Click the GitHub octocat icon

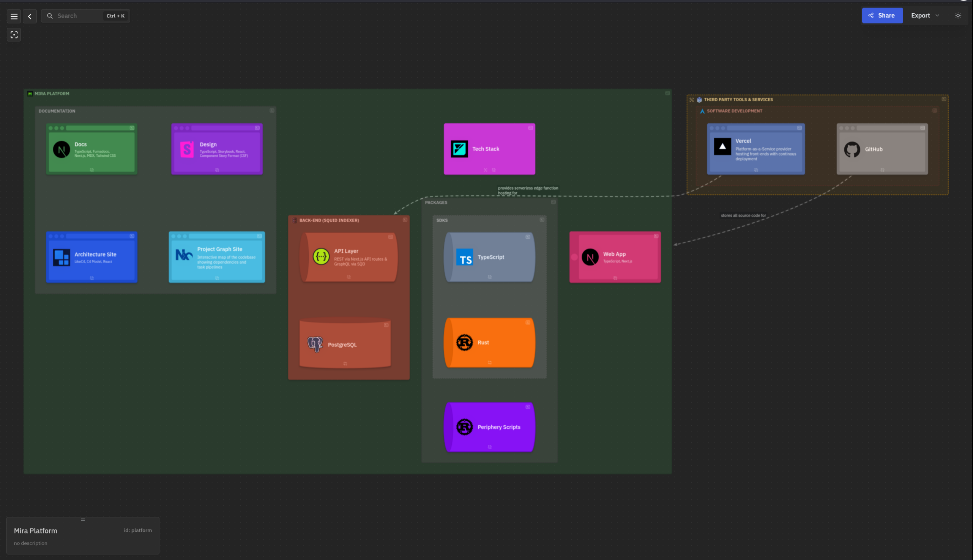(x=852, y=149)
